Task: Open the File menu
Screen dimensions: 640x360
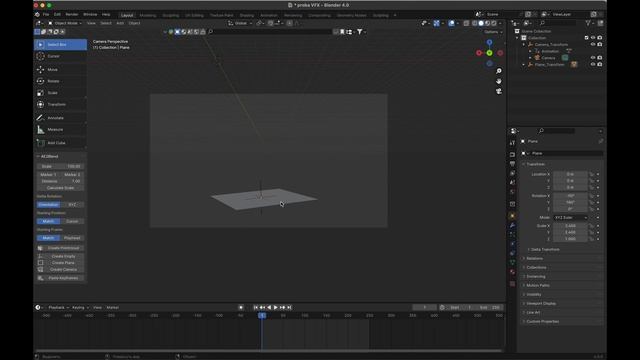Action: pos(46,14)
